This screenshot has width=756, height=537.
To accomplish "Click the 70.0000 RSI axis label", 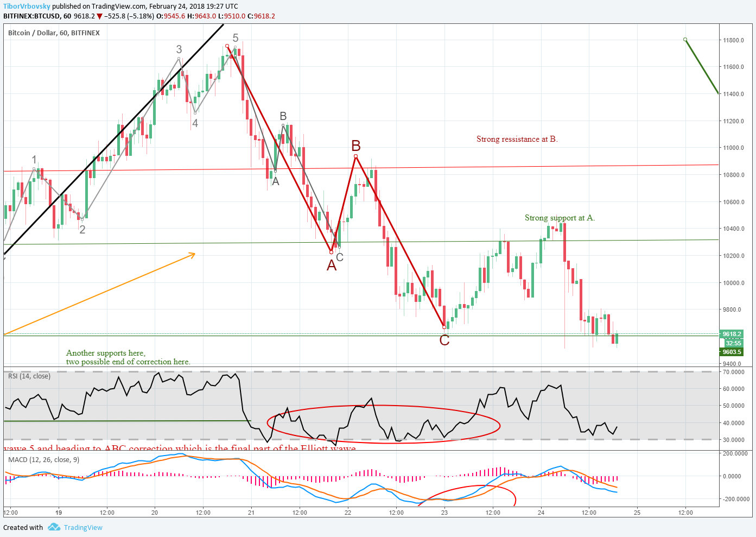I will [733, 372].
